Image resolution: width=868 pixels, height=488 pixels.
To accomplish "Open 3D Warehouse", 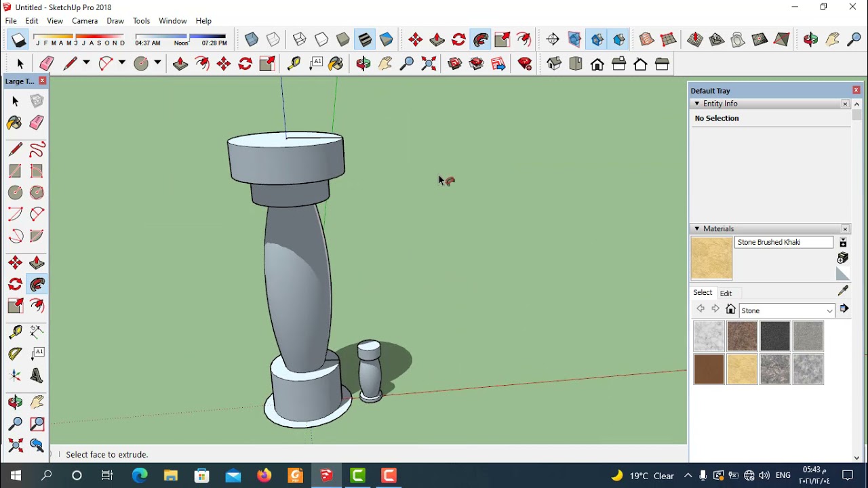I will pos(455,64).
